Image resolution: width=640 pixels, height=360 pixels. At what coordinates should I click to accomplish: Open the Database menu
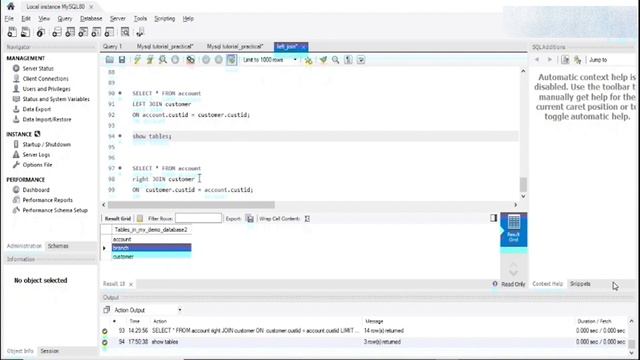point(91,19)
